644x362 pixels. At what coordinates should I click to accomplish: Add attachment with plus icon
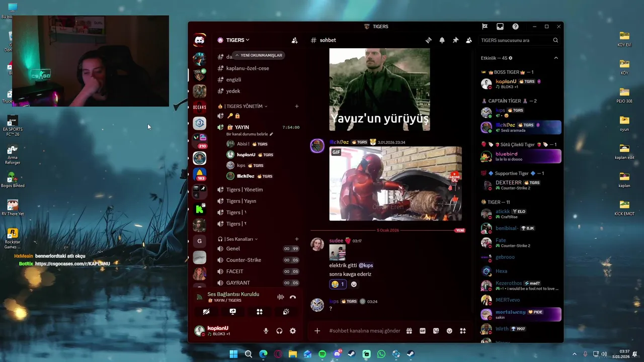pos(317,331)
